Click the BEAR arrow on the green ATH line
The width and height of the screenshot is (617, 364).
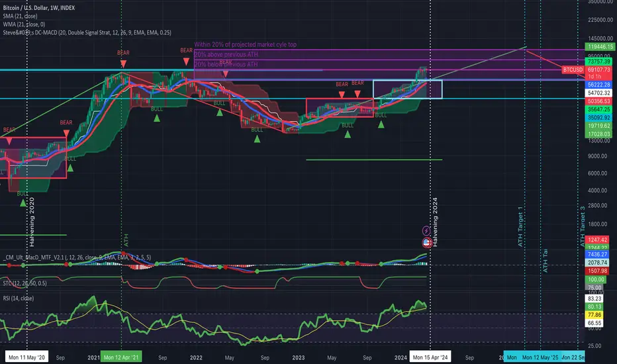pos(123,64)
